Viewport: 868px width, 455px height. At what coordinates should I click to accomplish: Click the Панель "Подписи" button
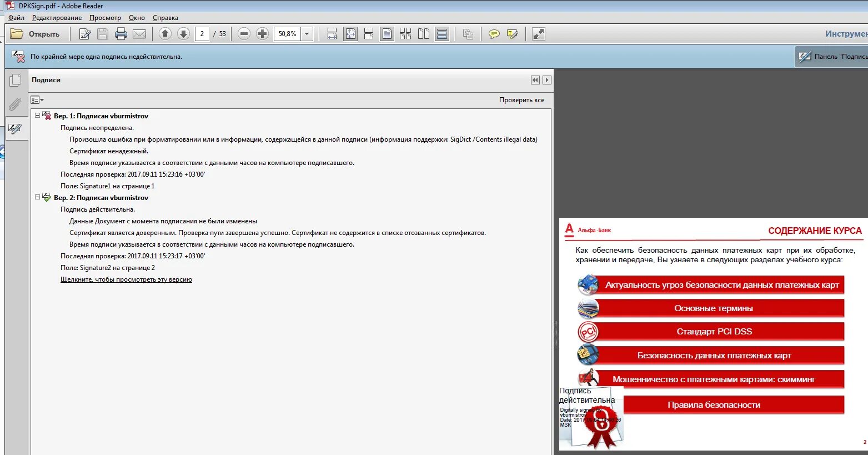(832, 57)
